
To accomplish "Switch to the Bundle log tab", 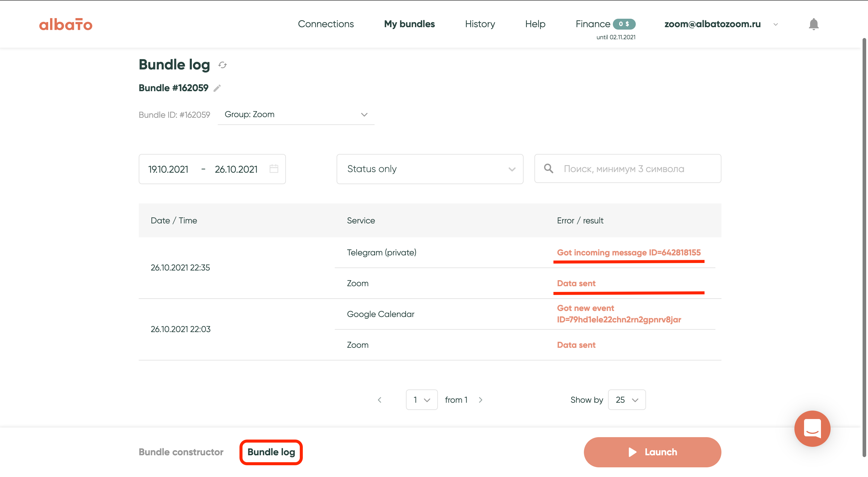I will pos(271,452).
